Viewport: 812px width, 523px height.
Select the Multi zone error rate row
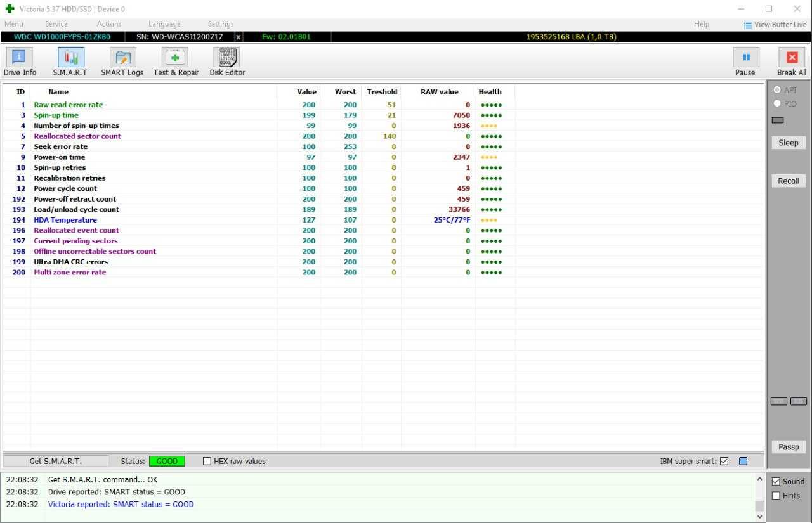coord(260,272)
